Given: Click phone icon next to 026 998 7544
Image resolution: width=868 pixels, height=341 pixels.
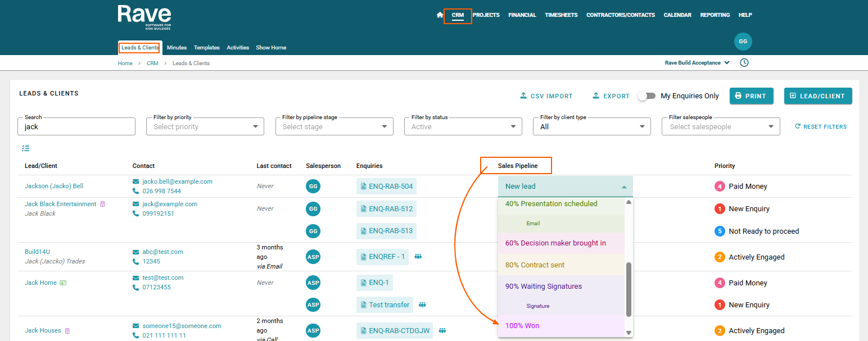Looking at the screenshot, I should 135,191.
